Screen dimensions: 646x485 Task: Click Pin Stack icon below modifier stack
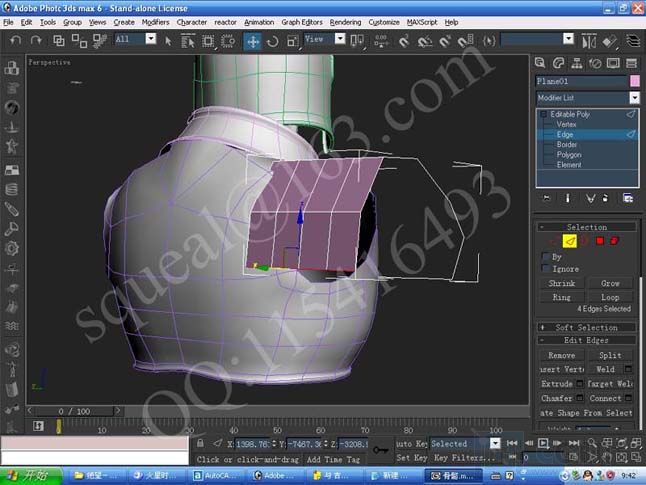tap(547, 198)
